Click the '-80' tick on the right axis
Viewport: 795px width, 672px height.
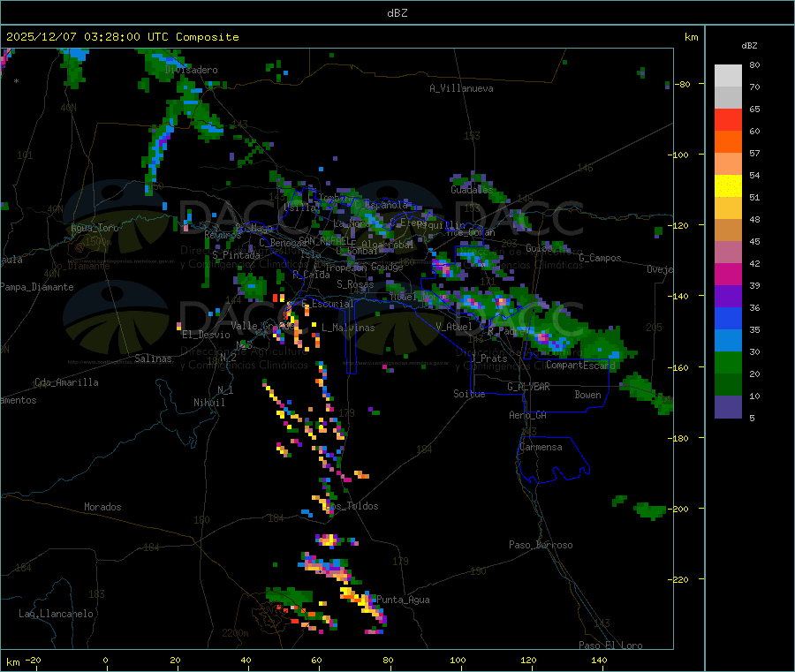[x=682, y=84]
